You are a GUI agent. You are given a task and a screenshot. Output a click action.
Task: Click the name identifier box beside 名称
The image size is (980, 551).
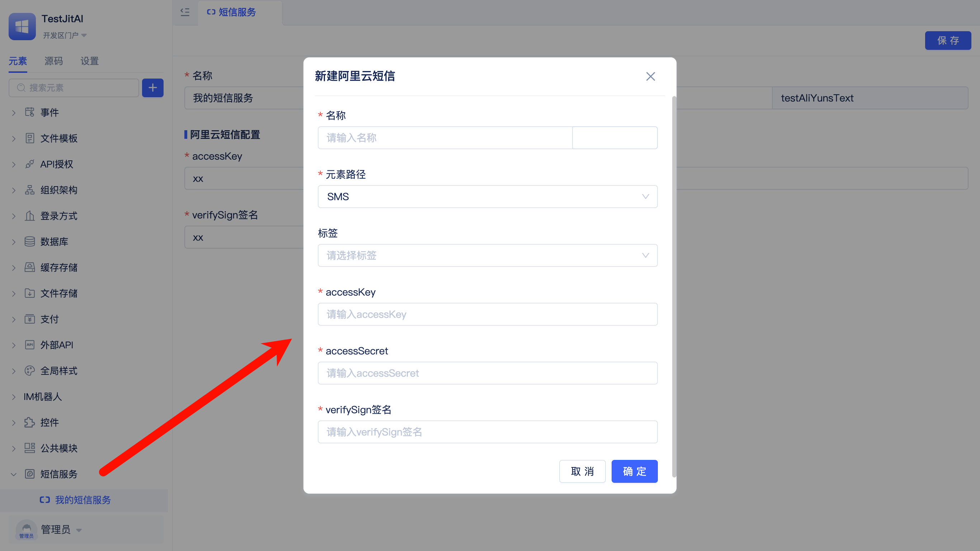pyautogui.click(x=615, y=138)
